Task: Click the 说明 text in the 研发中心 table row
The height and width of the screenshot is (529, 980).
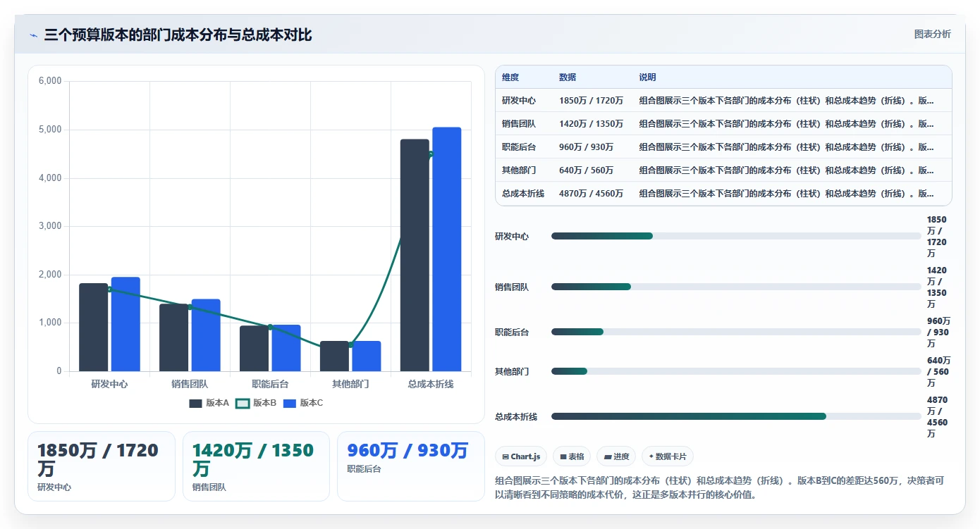Action: coord(787,101)
